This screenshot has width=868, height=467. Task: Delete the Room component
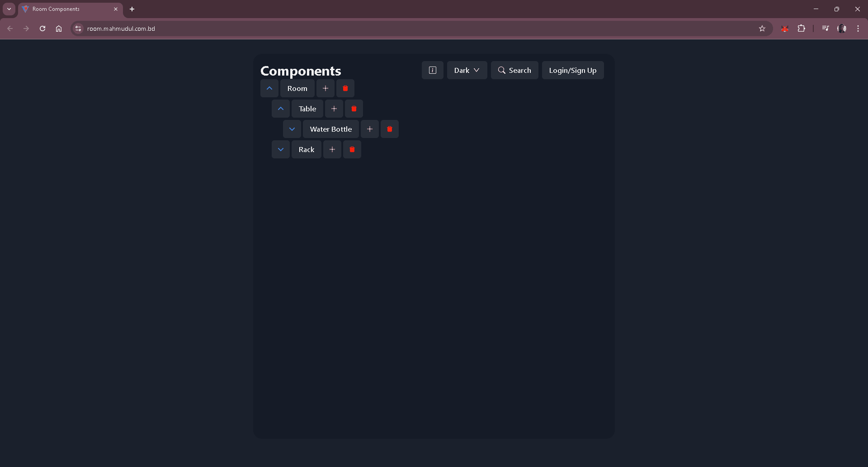(x=345, y=88)
